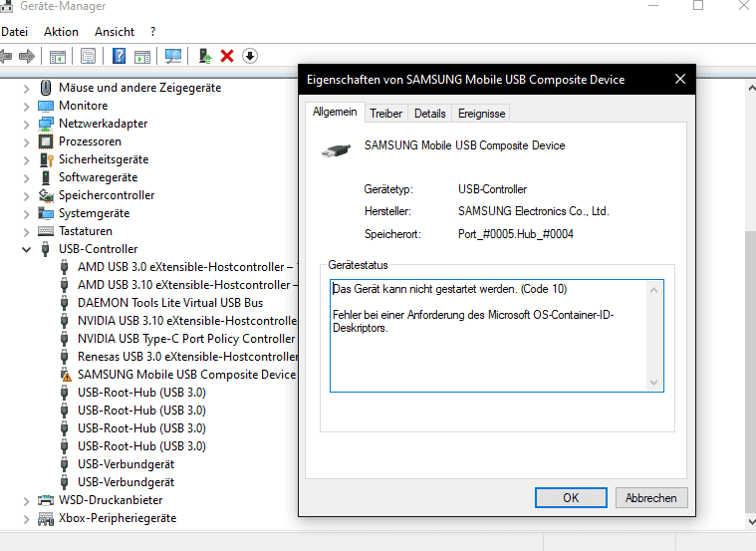This screenshot has width=756, height=551.
Task: Expand the Xbox-Peripheriegeräte category
Action: click(27, 520)
